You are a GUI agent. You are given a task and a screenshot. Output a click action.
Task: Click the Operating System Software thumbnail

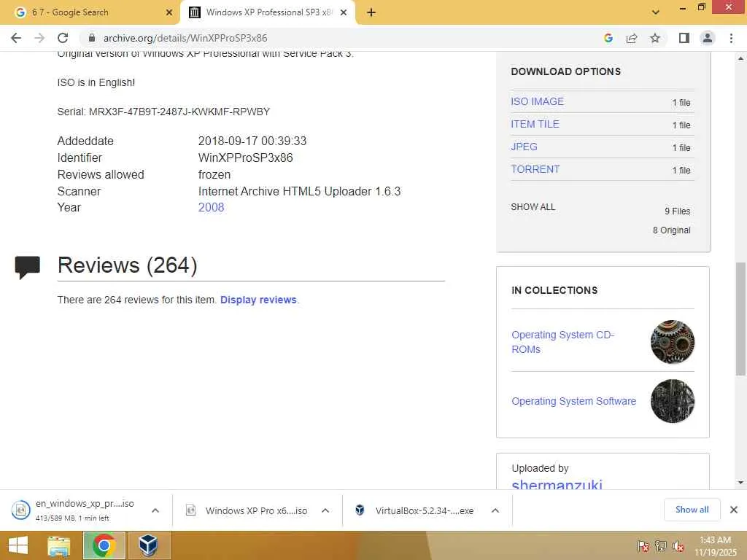(x=672, y=401)
